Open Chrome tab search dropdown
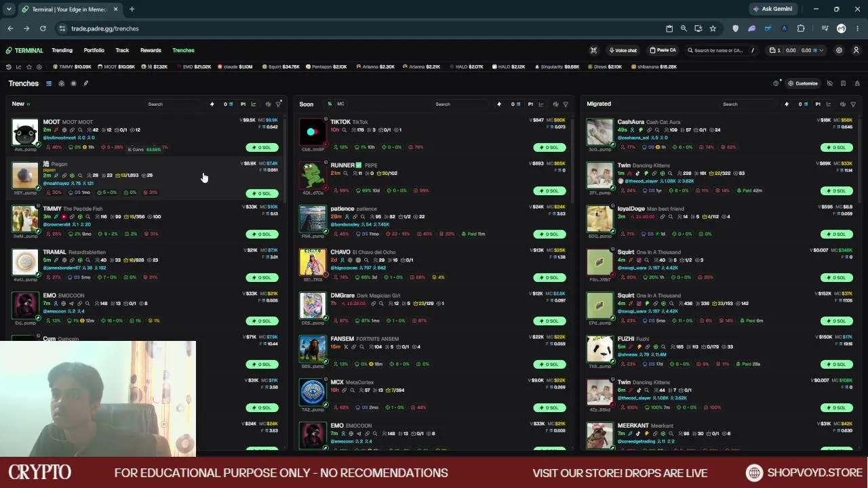 click(9, 9)
